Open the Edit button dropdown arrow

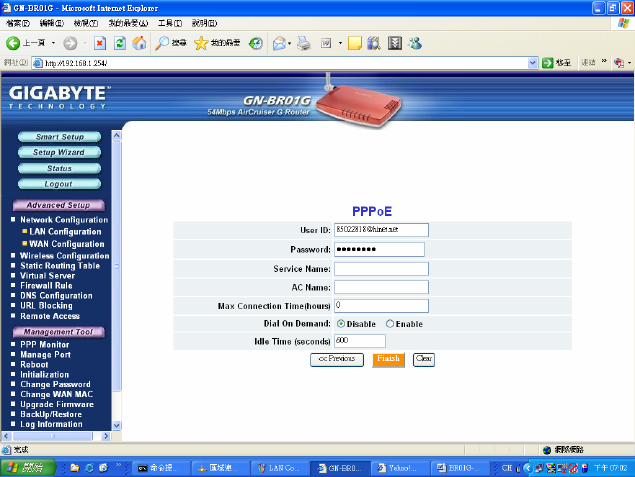pyautogui.click(x=340, y=43)
